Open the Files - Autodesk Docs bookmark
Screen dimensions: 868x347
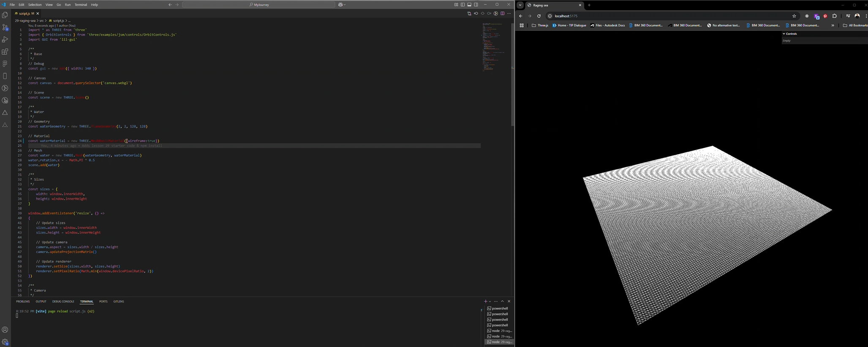(607, 25)
